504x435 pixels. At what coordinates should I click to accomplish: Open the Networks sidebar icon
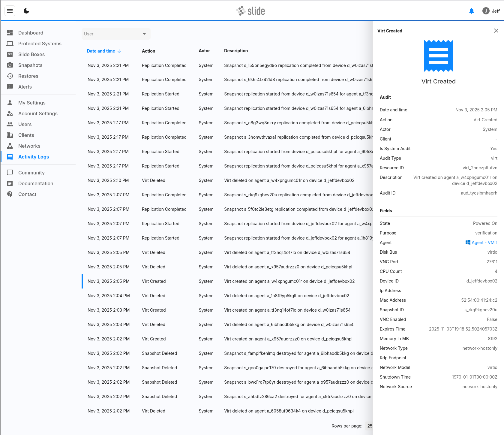(10, 146)
